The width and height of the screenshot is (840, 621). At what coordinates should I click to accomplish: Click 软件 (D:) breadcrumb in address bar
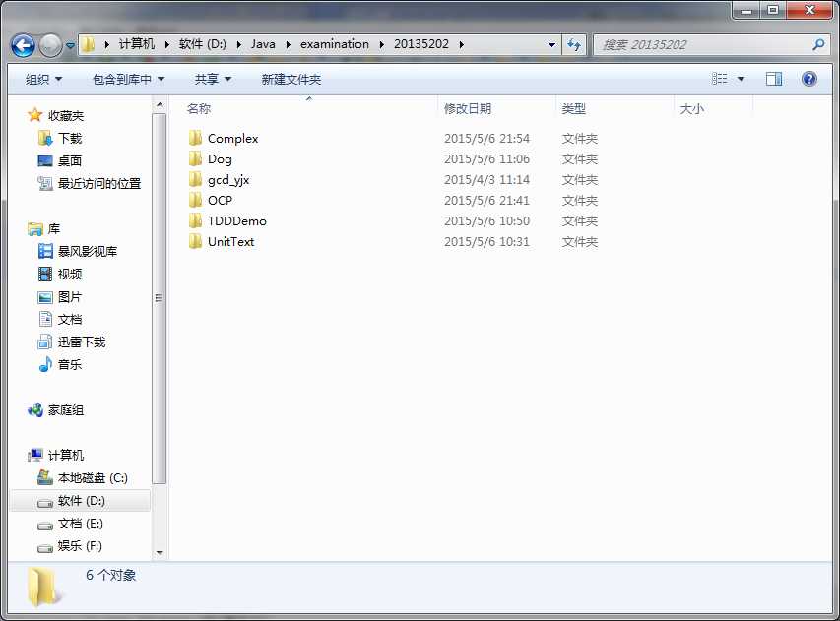(x=203, y=44)
